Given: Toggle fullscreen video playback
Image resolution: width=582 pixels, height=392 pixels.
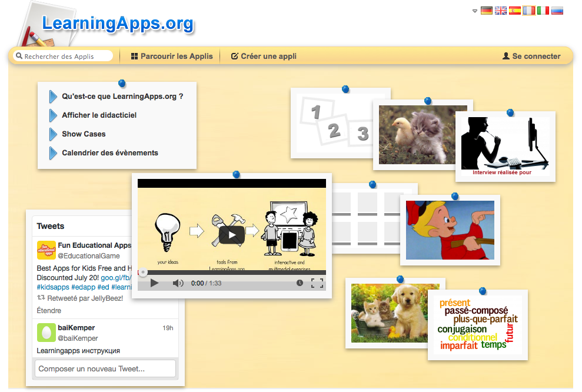Looking at the screenshot, I should (x=317, y=283).
